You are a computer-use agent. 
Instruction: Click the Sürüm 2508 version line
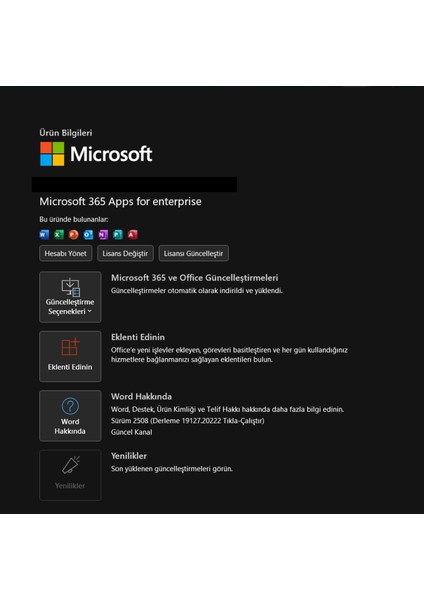[x=188, y=421]
